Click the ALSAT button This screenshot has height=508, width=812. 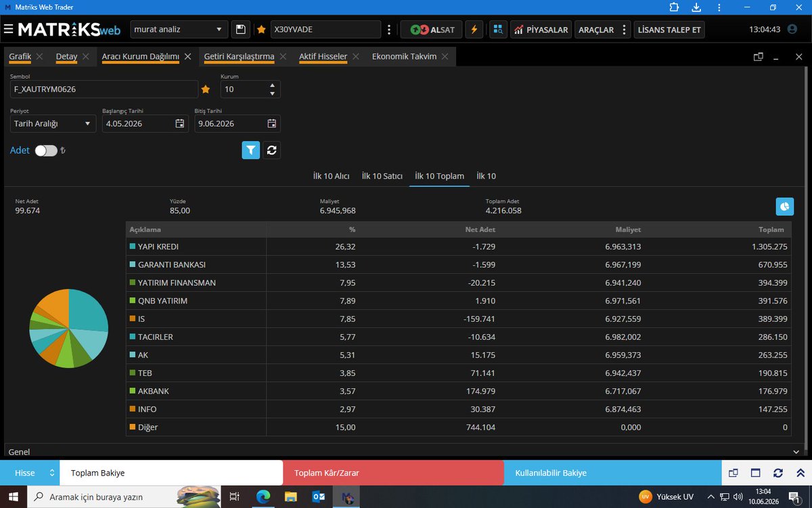tap(432, 30)
